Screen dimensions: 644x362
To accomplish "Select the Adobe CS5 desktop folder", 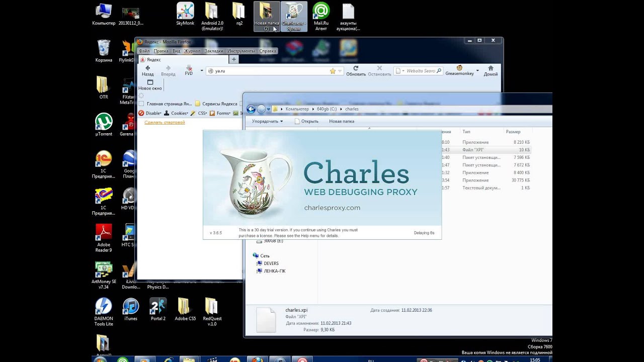I will click(185, 309).
